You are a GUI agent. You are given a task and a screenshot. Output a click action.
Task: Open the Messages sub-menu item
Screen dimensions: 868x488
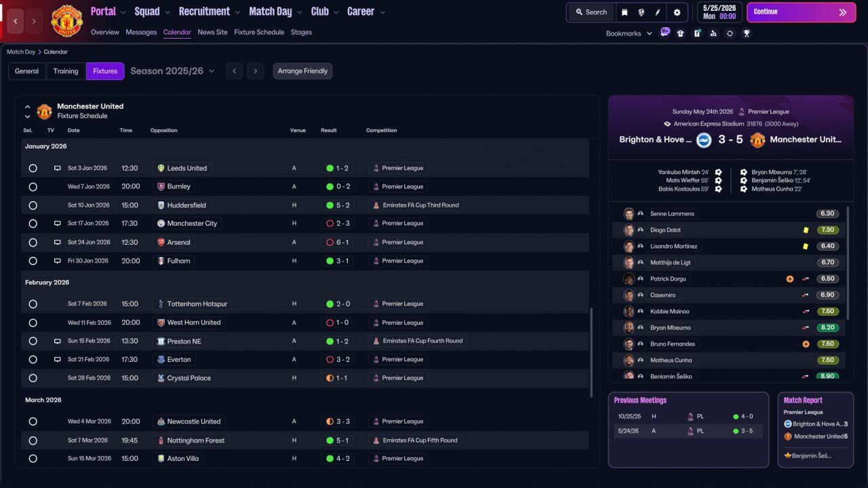[x=141, y=33]
